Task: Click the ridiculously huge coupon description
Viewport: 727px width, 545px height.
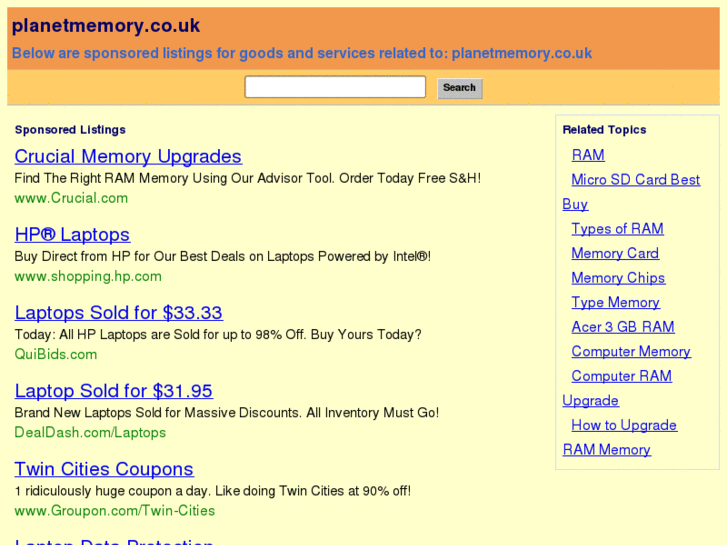Action: 213,491
